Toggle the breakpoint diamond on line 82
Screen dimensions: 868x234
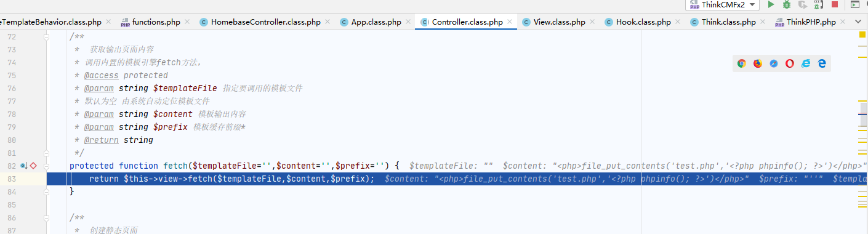click(x=33, y=166)
